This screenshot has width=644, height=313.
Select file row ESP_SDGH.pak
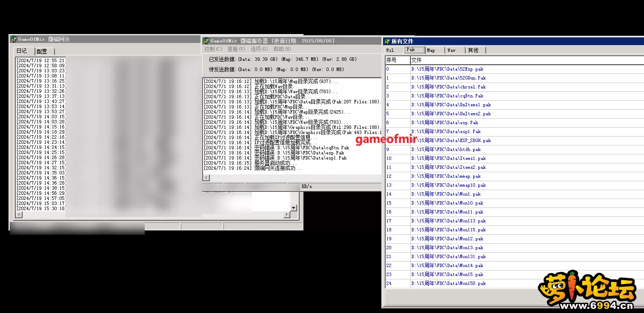(x=515, y=140)
